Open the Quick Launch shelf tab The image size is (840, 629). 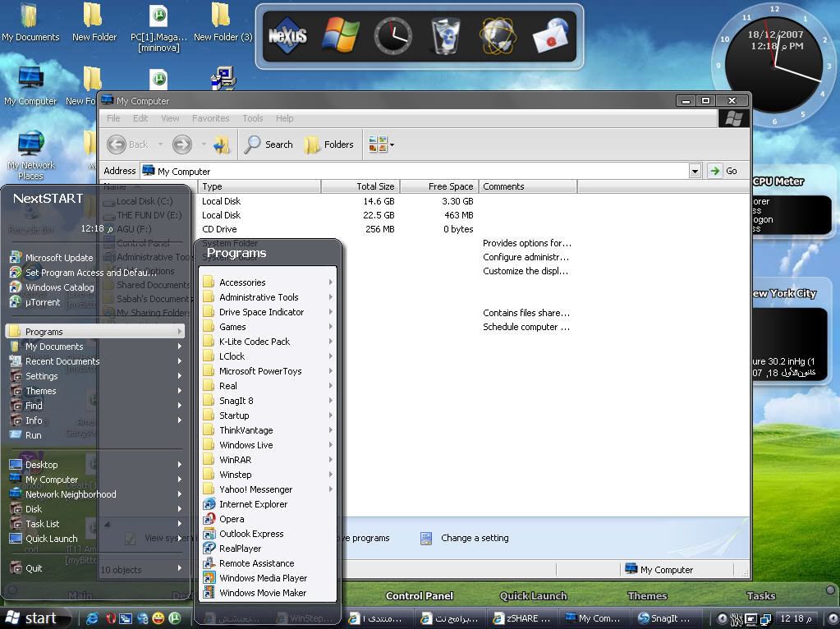(x=533, y=596)
